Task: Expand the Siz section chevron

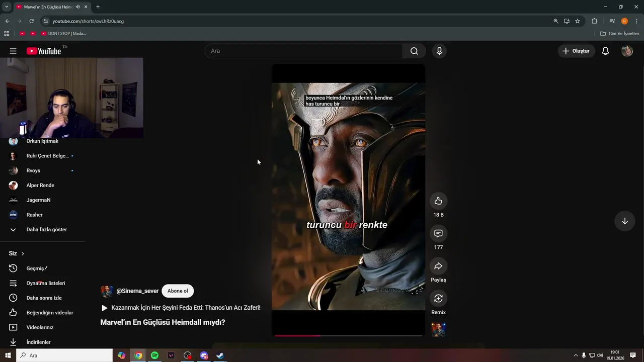Action: [x=23, y=253]
